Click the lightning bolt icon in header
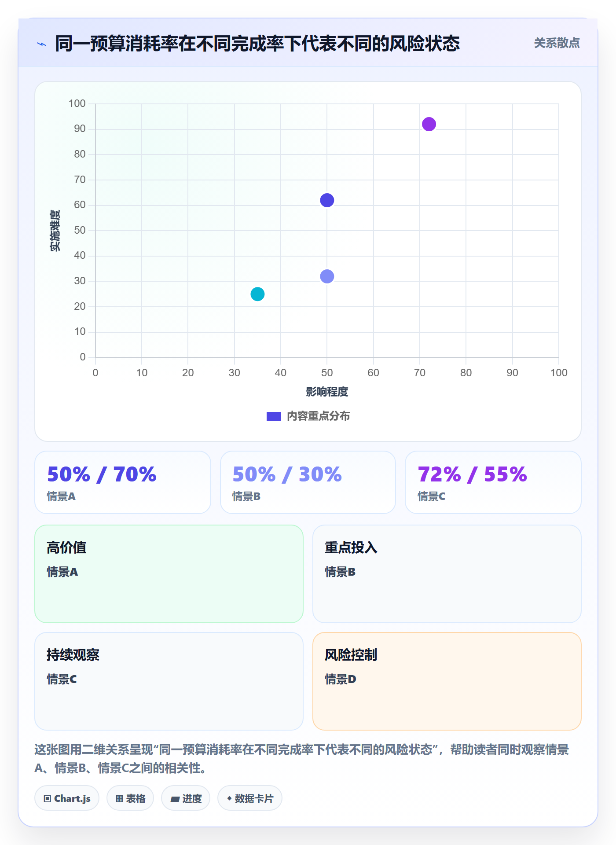 (42, 44)
